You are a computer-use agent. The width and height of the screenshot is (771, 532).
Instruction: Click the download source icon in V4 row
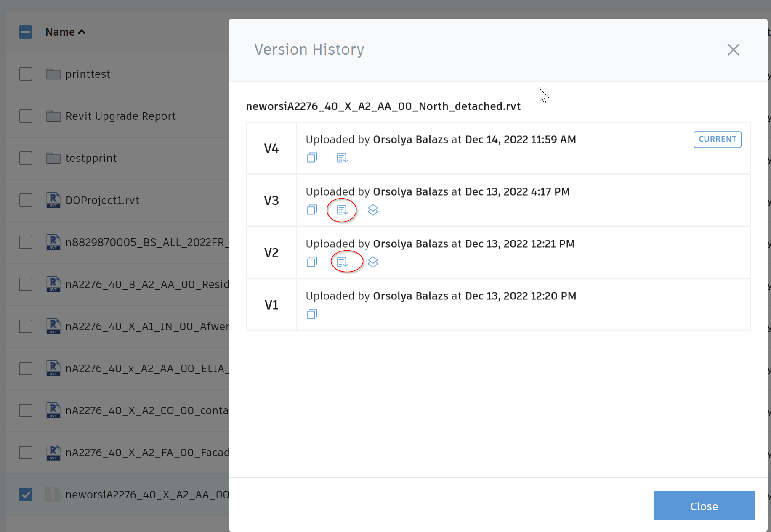[342, 158]
